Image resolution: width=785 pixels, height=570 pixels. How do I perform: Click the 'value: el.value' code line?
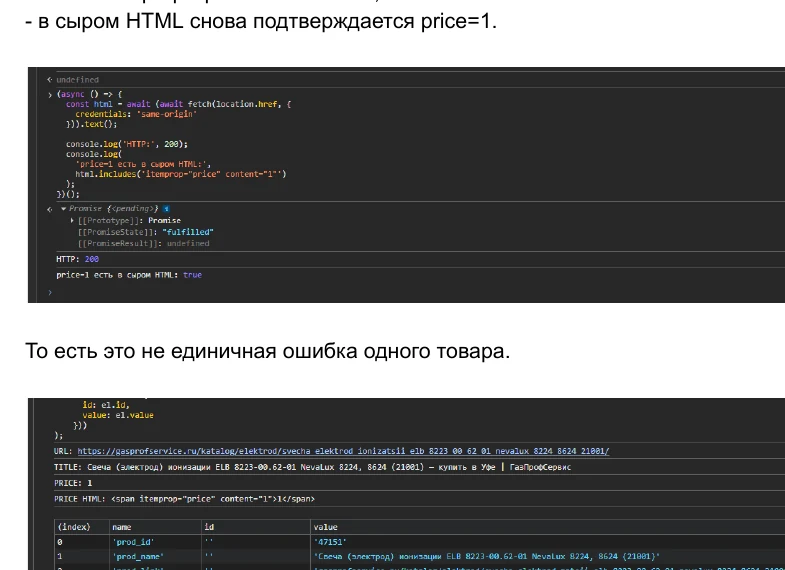[118, 415]
